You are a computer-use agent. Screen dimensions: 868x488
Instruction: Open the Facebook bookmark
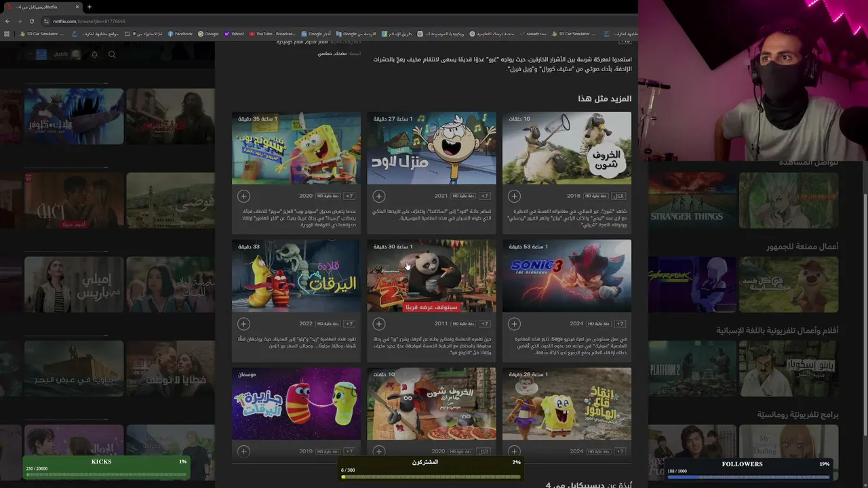pyautogui.click(x=180, y=34)
